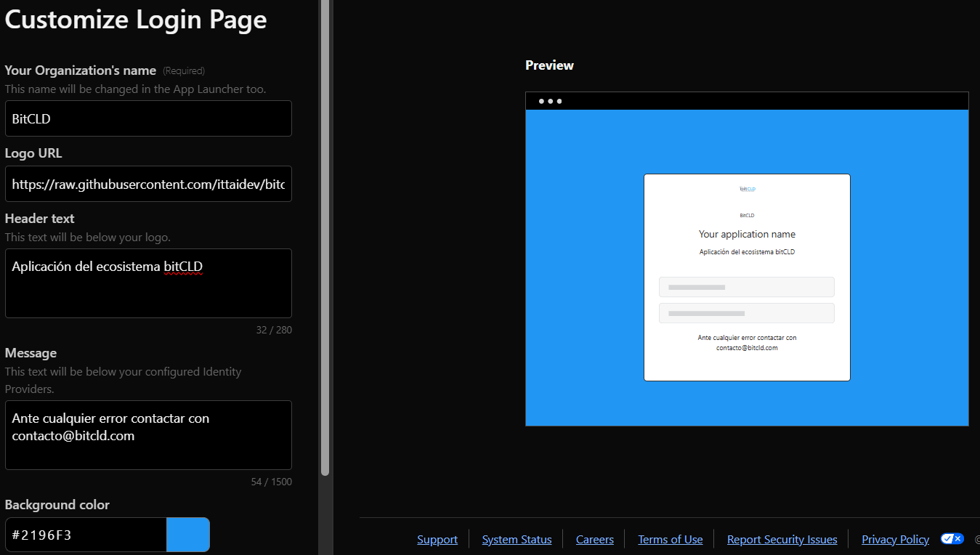
Task: Click the privacy choices icon in footer
Action: [x=952, y=539]
